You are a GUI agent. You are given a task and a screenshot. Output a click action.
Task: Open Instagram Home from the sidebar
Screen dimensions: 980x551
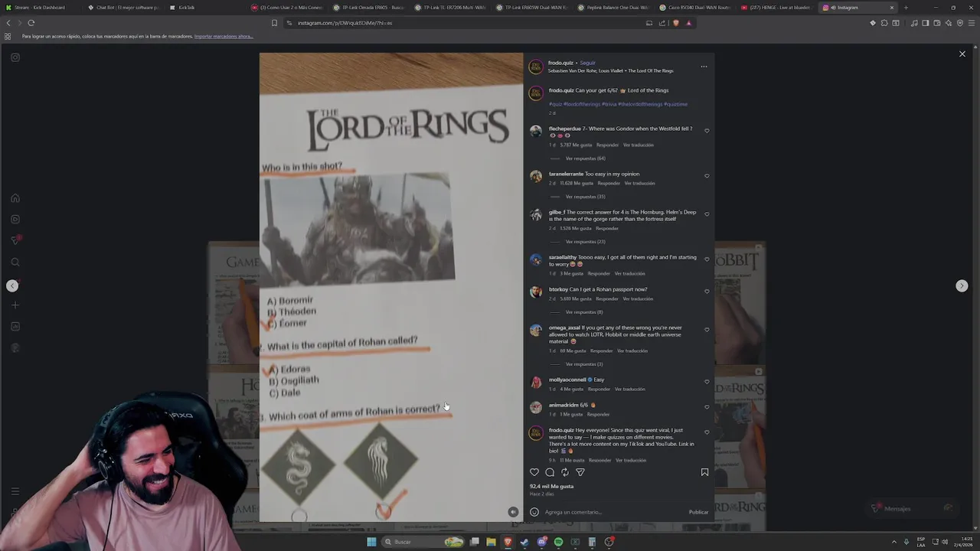tap(15, 198)
